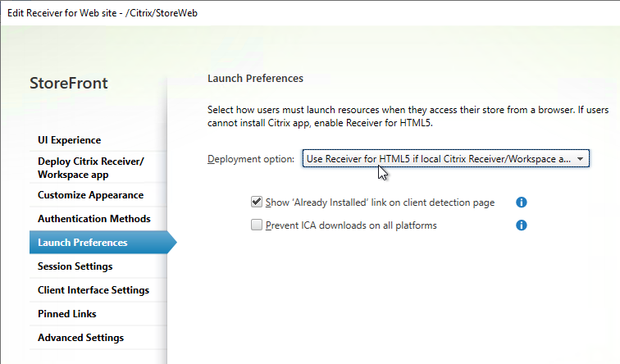620x364 pixels.
Task: Click the Launch Preferences page heading
Action: click(x=255, y=78)
